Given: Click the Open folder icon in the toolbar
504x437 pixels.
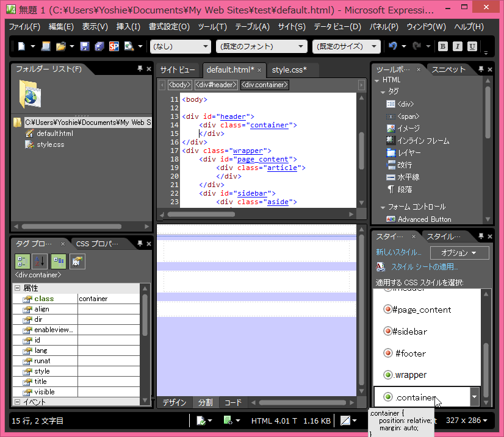Looking at the screenshot, I should [x=61, y=46].
